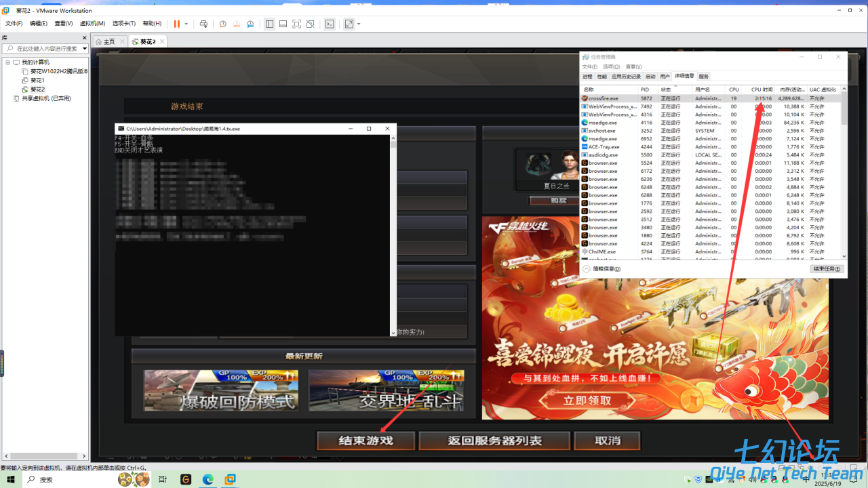Viewport: 868px width, 488px height.
Task: Select ACE-Tray.exe process row
Action: (x=711, y=146)
